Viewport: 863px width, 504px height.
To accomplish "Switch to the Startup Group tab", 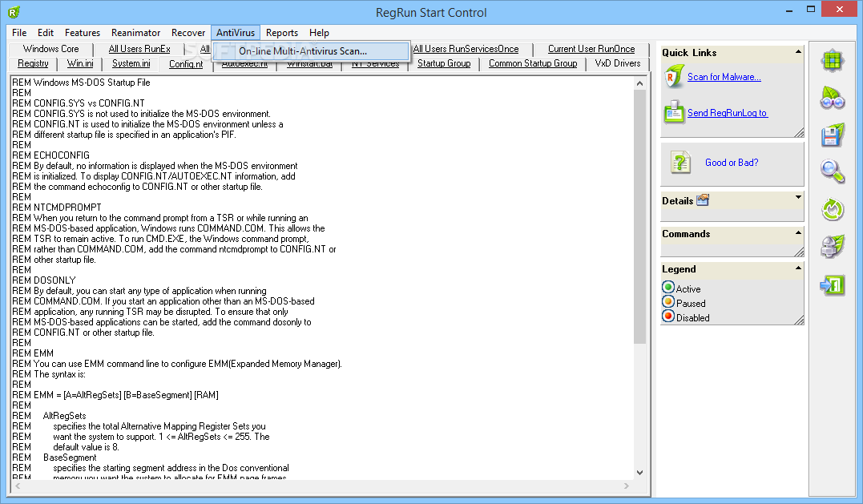I will pyautogui.click(x=444, y=63).
